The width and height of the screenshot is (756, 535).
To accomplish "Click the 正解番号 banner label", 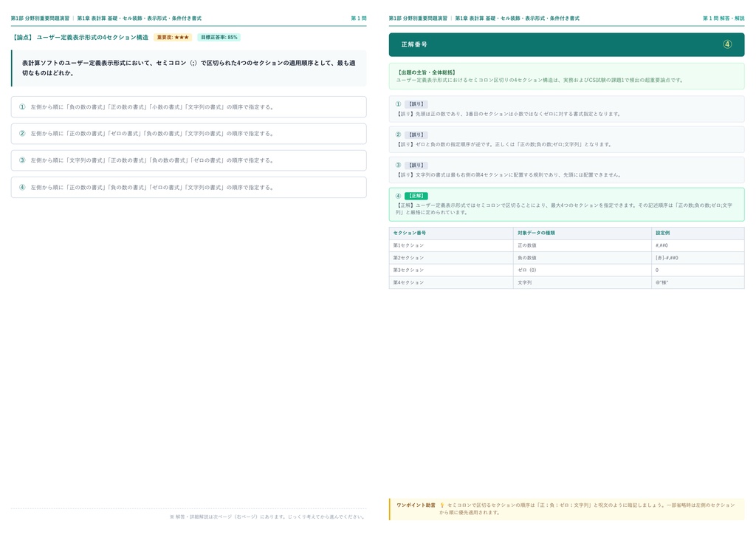I will point(414,44).
